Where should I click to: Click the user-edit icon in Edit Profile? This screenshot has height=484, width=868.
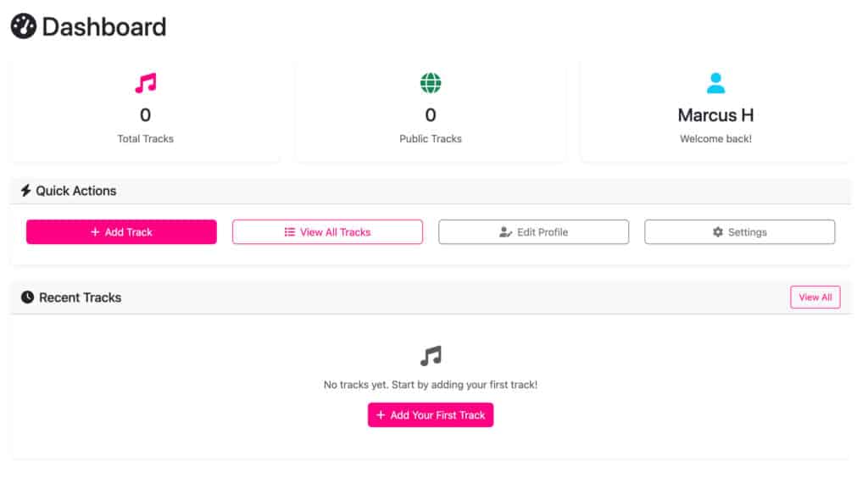pos(505,232)
